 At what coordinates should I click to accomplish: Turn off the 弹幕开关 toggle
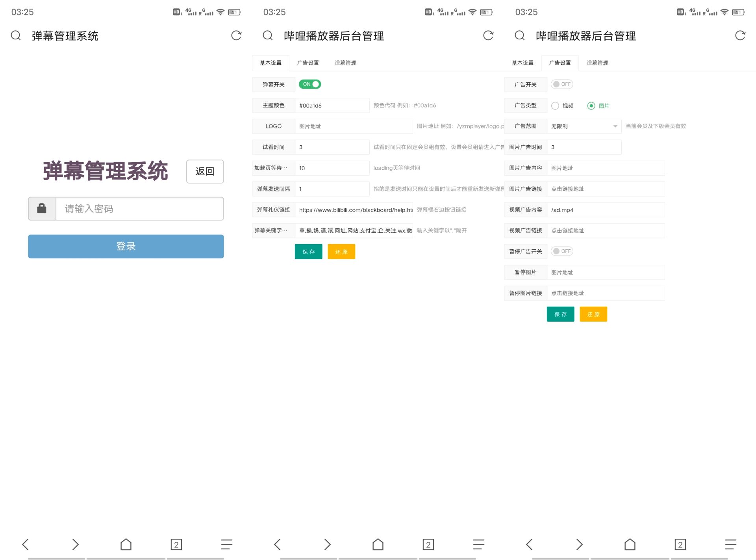point(310,84)
